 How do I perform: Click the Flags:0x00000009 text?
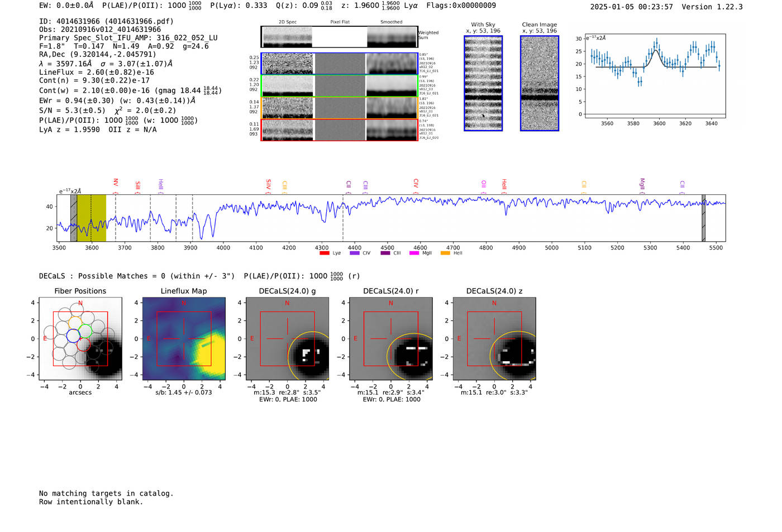461,6
